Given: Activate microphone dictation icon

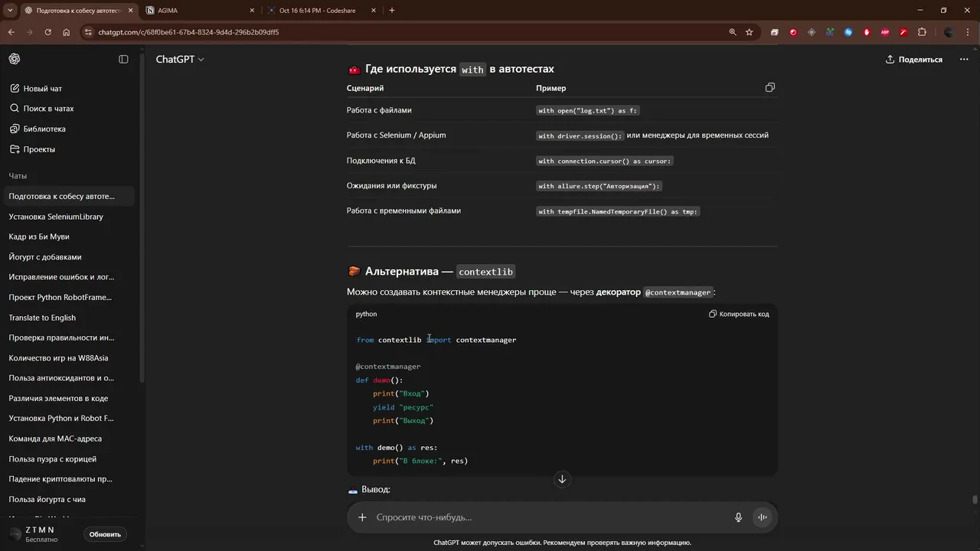Looking at the screenshot, I should point(739,517).
